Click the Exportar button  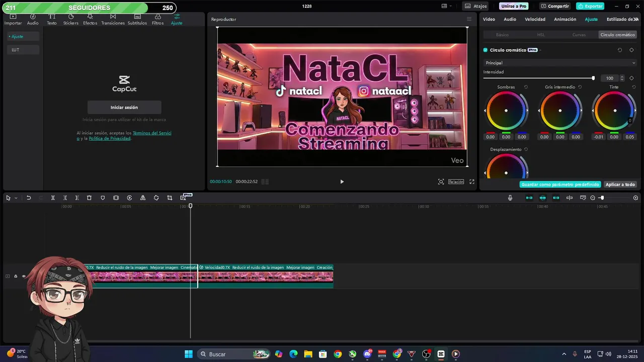tap(591, 6)
